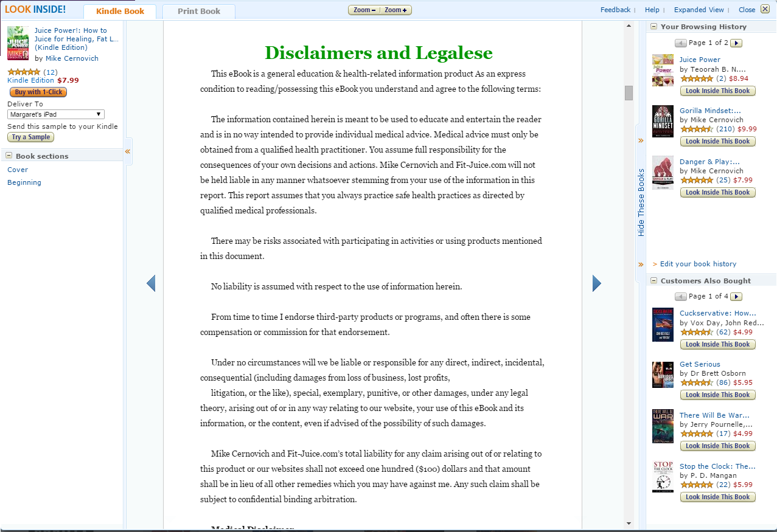This screenshot has width=777, height=532.
Task: Click Zoom out button in toolbar
Action: pyautogui.click(x=364, y=10)
